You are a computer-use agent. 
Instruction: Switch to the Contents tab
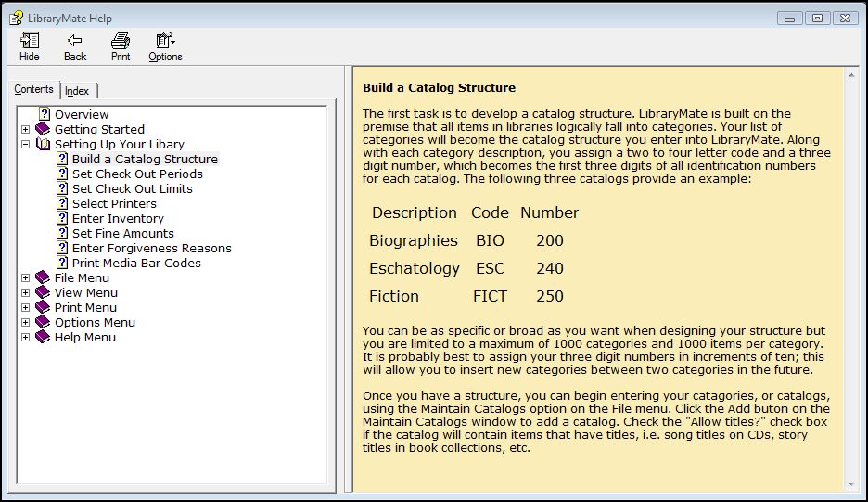point(33,89)
